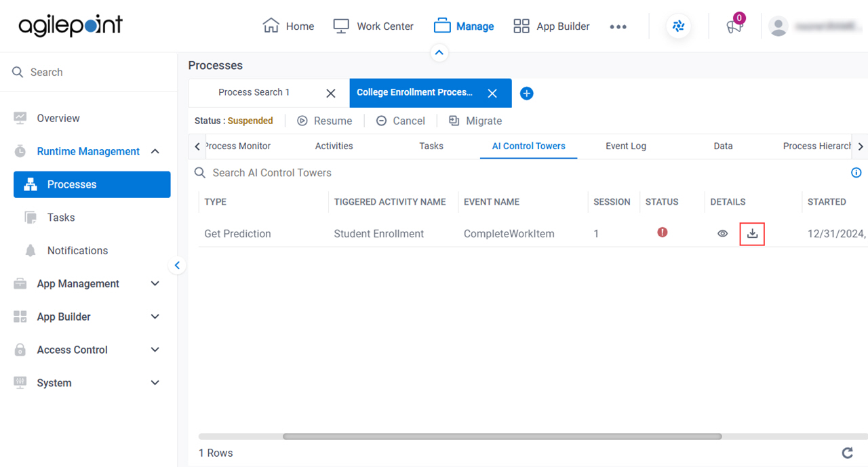Viewport: 868px width, 467px height.
Task: Click the red error status icon
Action: pyautogui.click(x=663, y=232)
